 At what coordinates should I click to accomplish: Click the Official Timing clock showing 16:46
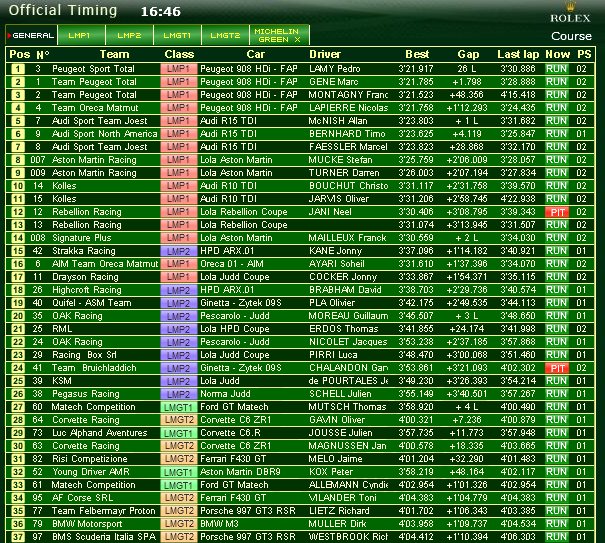pyautogui.click(x=160, y=12)
